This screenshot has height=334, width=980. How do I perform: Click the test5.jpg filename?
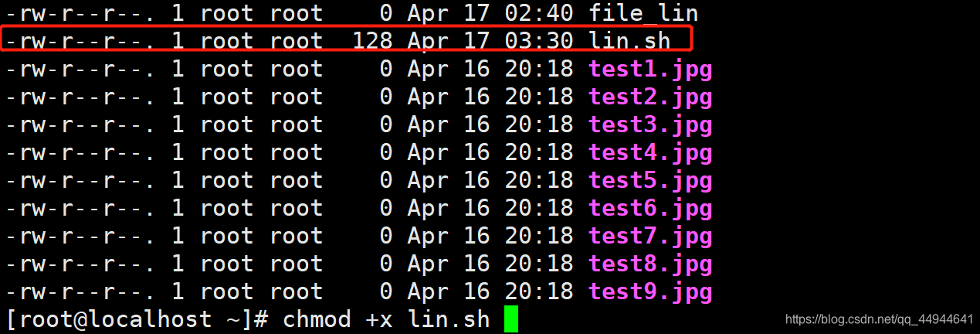click(x=650, y=180)
